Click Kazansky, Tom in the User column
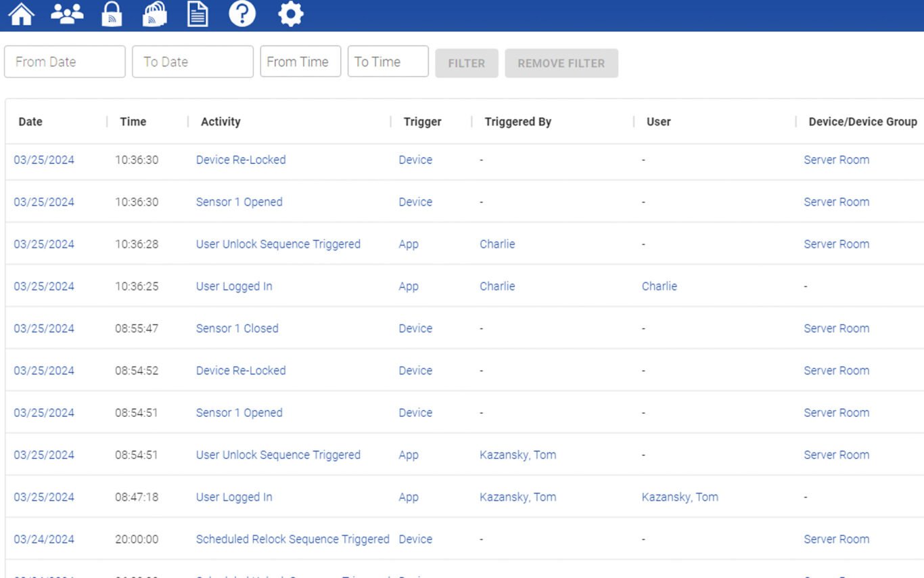The height and width of the screenshot is (578, 924). 680,497
